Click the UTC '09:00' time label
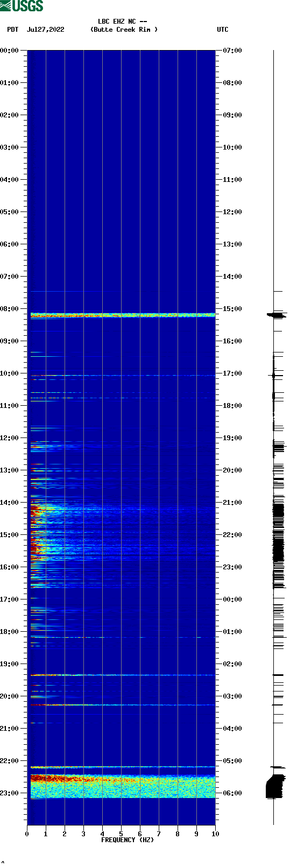The image size is (297, 868). [232, 115]
